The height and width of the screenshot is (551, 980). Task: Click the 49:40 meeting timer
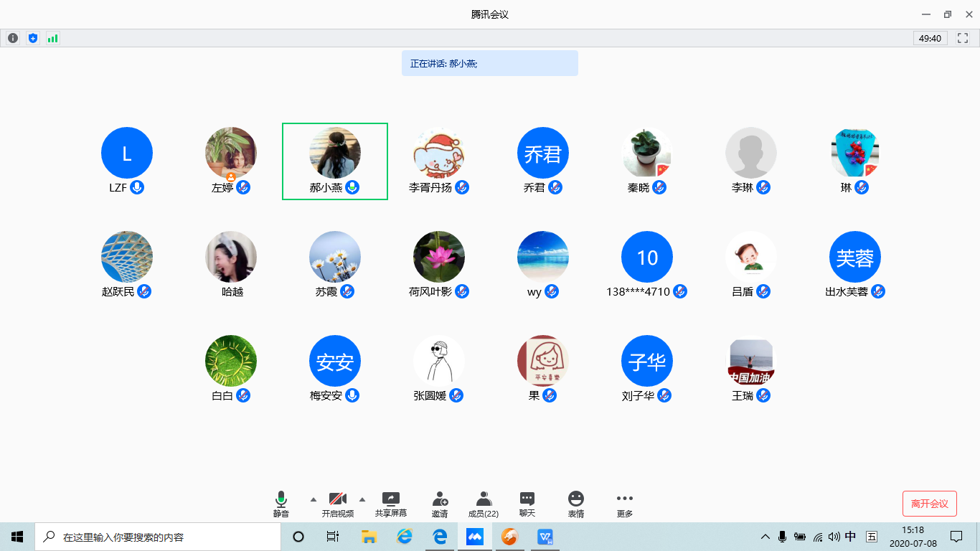[x=930, y=38]
